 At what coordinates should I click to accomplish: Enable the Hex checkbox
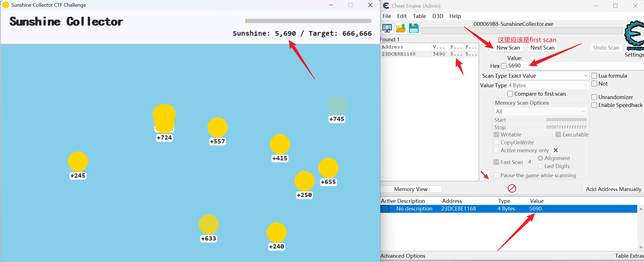504,66
